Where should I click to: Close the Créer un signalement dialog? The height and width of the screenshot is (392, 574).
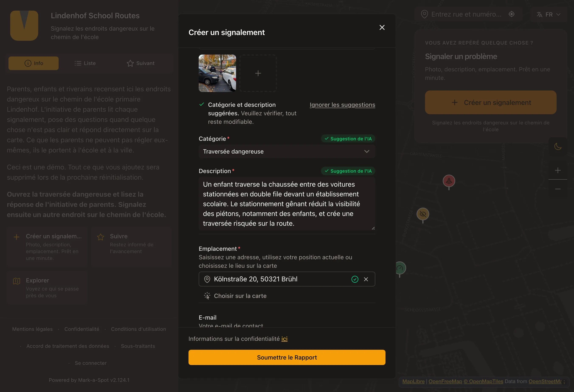pos(382,27)
